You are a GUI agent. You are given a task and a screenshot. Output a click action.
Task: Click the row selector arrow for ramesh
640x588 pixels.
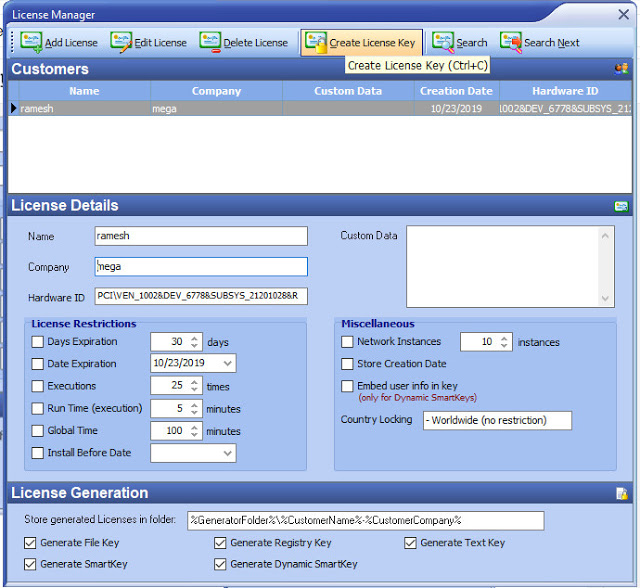(x=13, y=109)
